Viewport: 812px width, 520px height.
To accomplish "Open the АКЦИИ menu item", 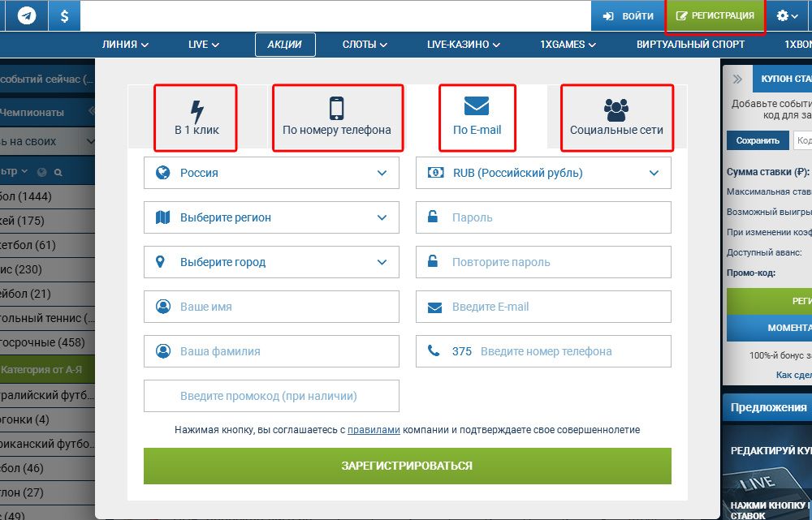I will point(285,45).
